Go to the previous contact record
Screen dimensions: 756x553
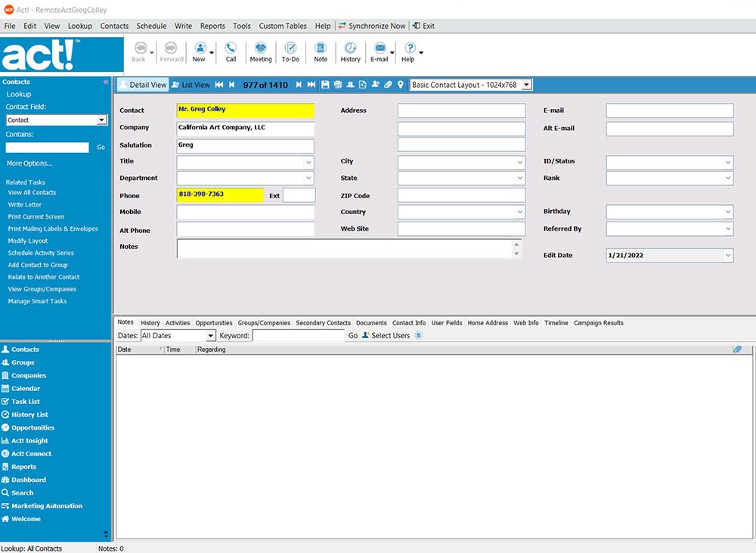[x=231, y=85]
